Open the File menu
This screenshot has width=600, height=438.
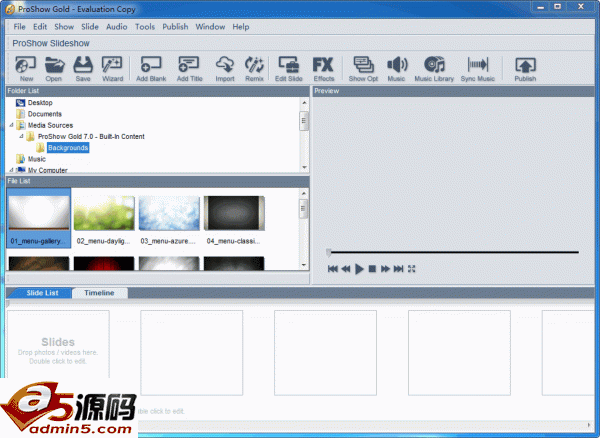pos(20,27)
